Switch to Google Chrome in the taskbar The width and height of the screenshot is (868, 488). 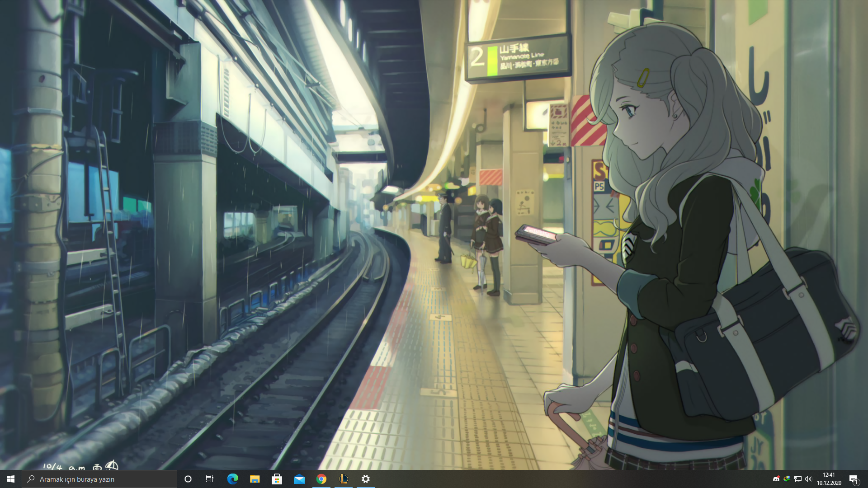(x=321, y=479)
